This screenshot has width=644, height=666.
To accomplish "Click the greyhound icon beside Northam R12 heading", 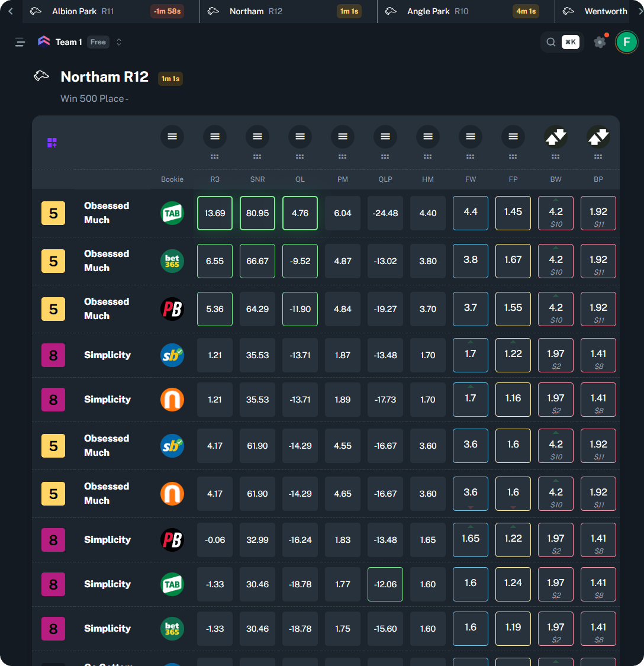I will [41, 76].
